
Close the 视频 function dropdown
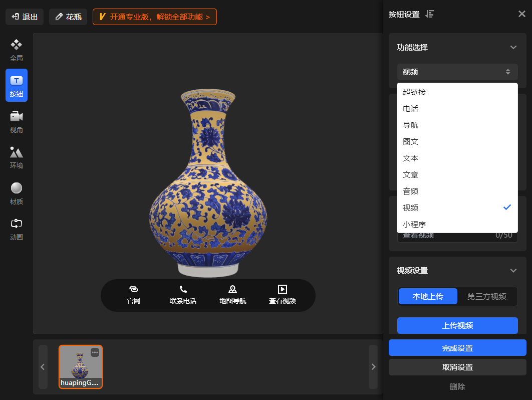pos(457,72)
